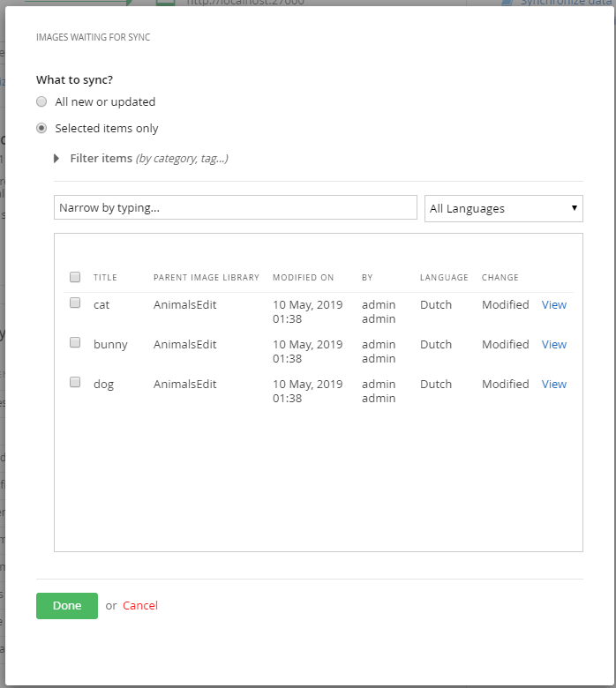This screenshot has height=688, width=616.
Task: Click the TITLE column header
Action: [x=105, y=277]
